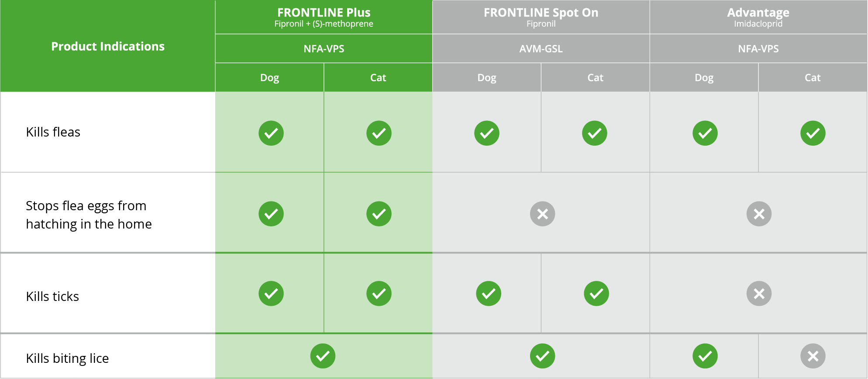Click the Kills ticks row label
This screenshot has height=379, width=868.
(52, 297)
